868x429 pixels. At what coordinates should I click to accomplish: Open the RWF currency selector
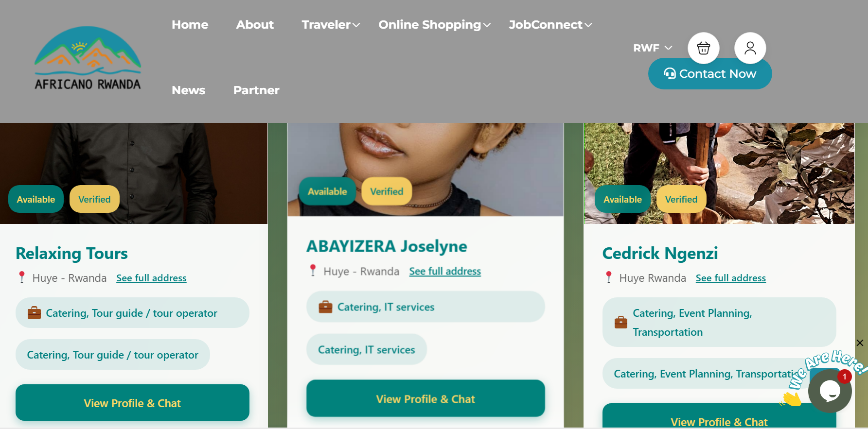pos(653,48)
